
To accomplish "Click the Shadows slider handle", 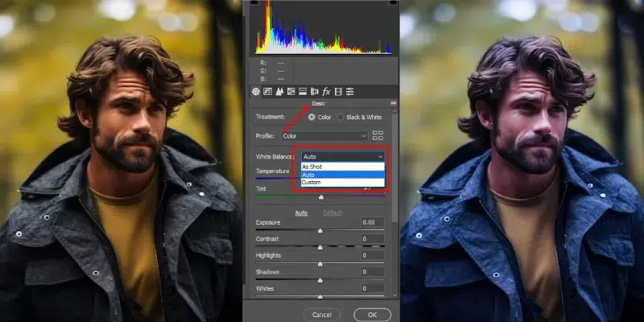I will click(x=320, y=280).
